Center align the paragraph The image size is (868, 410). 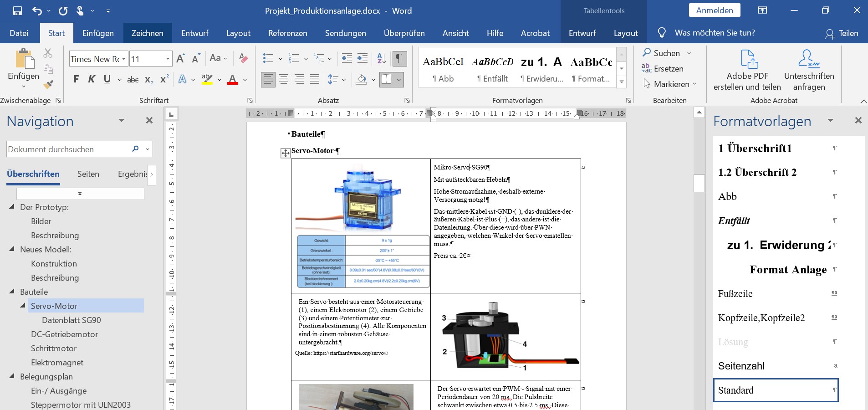[x=284, y=80]
